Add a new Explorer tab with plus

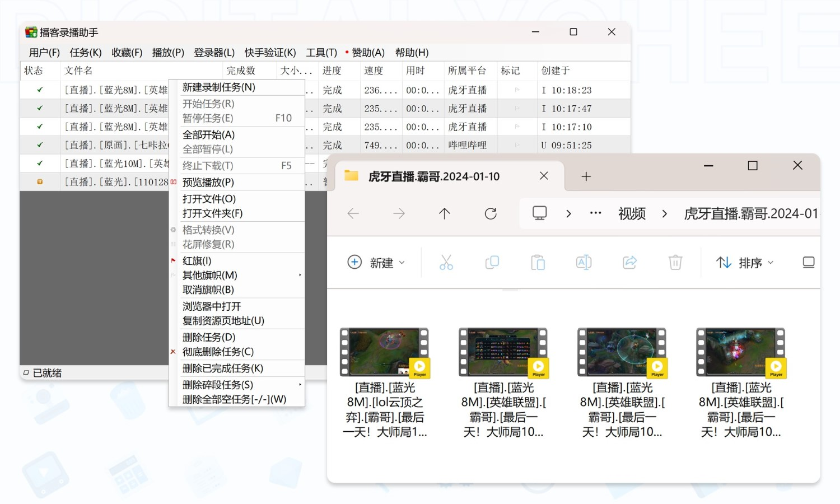click(586, 176)
